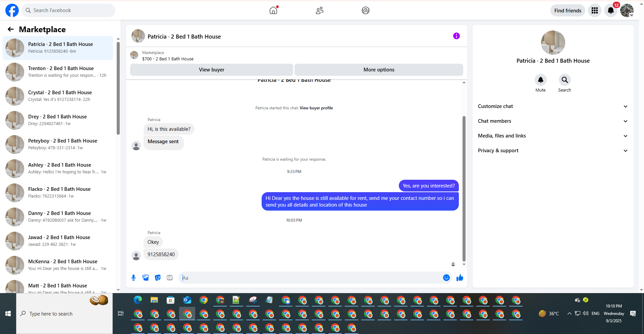Open the Peteyboy conversation
The width and height of the screenshot is (644, 334).
pos(58,145)
